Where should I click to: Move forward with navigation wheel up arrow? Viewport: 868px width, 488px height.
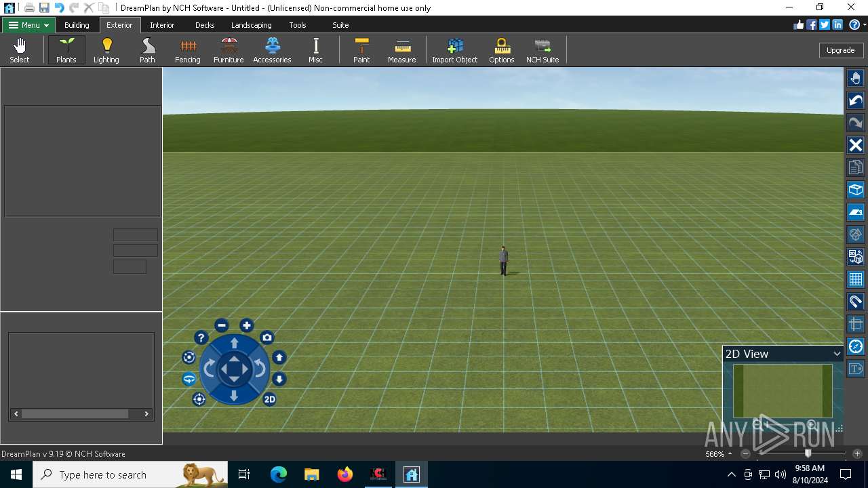pos(234,343)
